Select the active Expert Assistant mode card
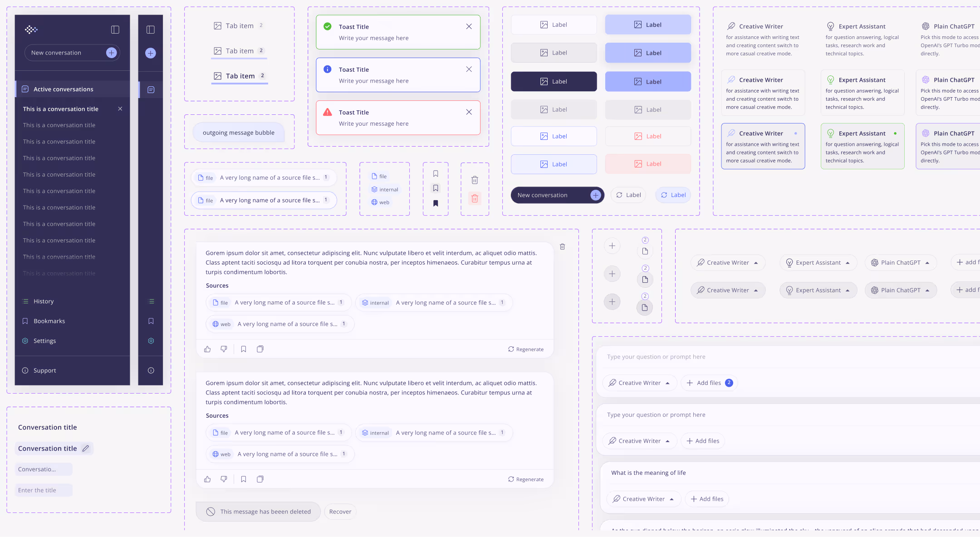Viewport: 980px width, 537px height. (x=862, y=146)
